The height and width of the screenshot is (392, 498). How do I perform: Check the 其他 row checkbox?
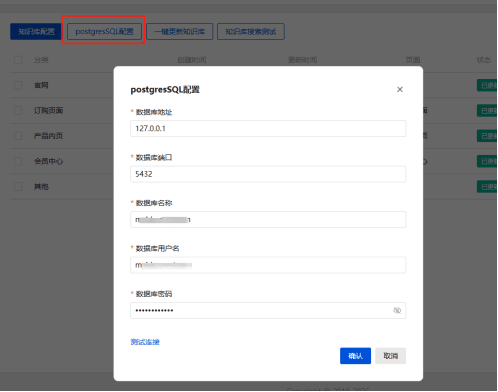tap(18, 187)
